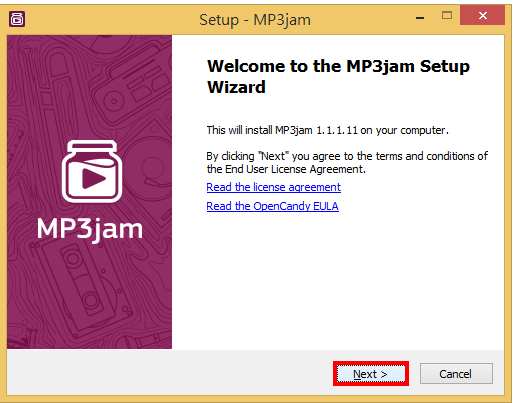This screenshot has height=403, width=528.
Task: Click the MP3jam icon in the title bar
Action: pos(17,19)
